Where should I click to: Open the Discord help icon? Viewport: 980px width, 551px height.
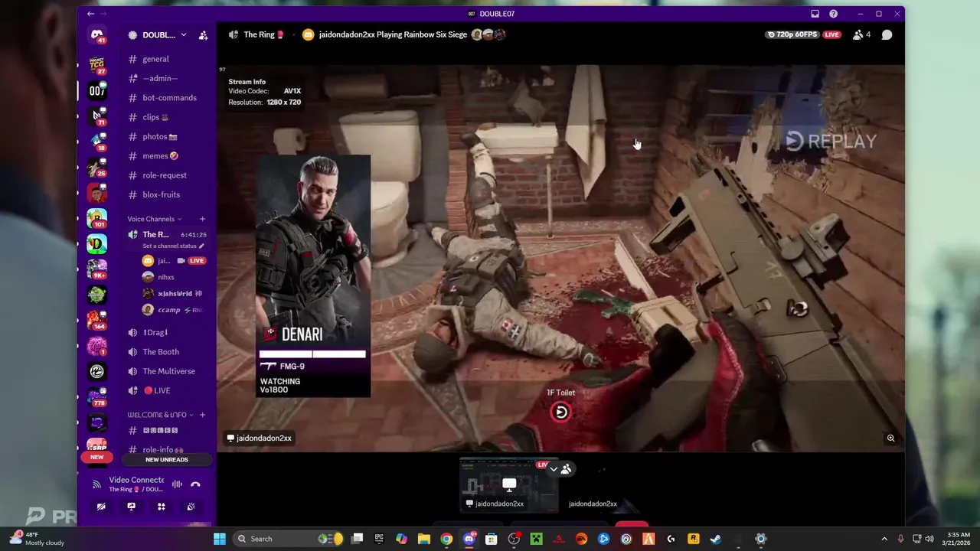click(x=833, y=14)
